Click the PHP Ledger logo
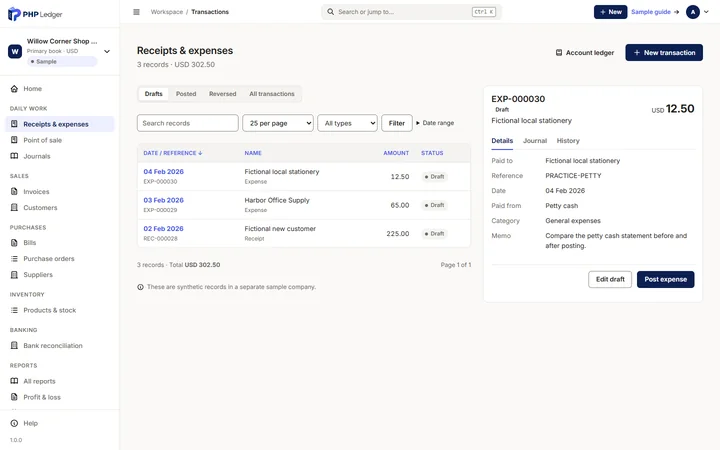 pyautogui.click(x=35, y=14)
